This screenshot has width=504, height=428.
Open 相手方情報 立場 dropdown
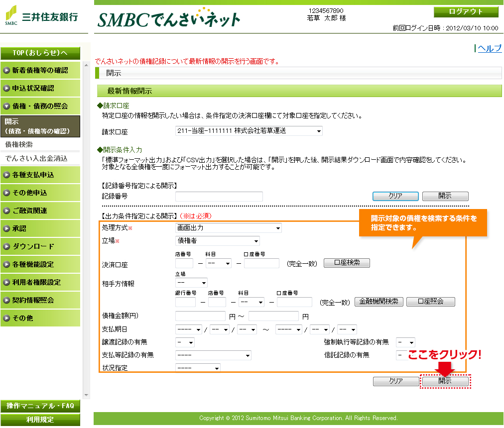pos(191,283)
